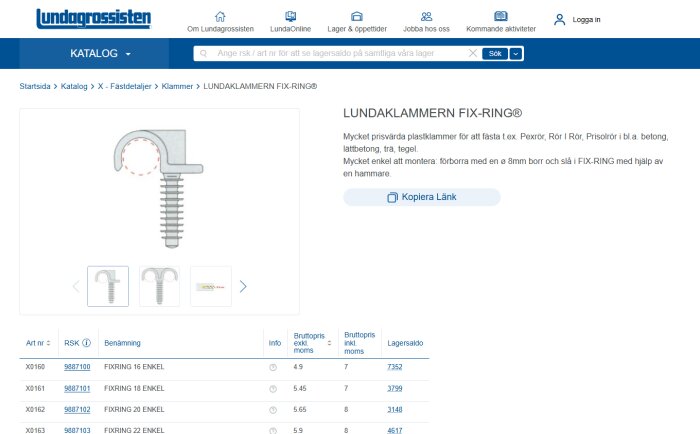
Task: Open Kommande aktiviteter book icon
Action: (x=501, y=17)
